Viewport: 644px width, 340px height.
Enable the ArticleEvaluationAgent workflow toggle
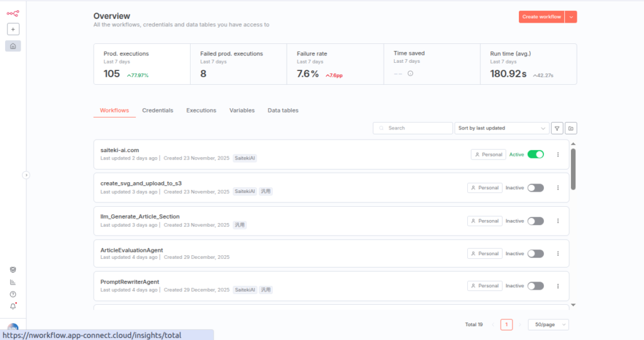[x=535, y=253]
